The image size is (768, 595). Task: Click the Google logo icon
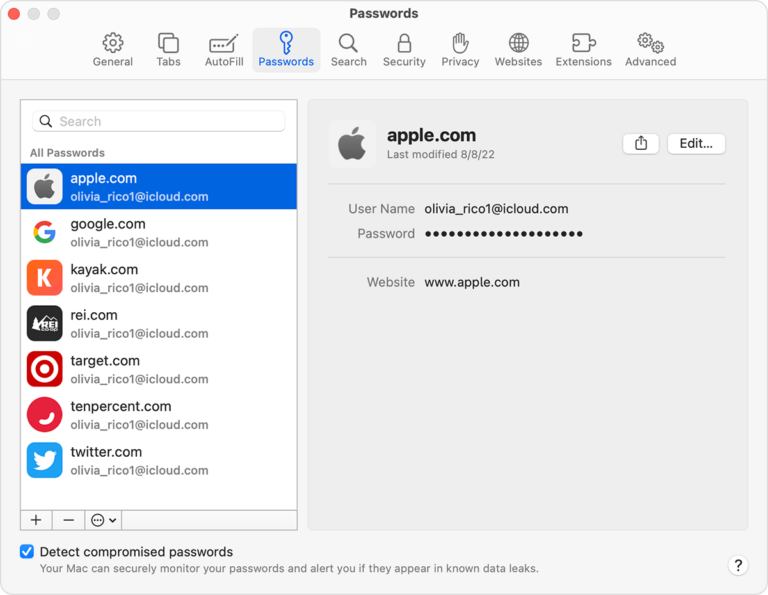pyautogui.click(x=45, y=232)
